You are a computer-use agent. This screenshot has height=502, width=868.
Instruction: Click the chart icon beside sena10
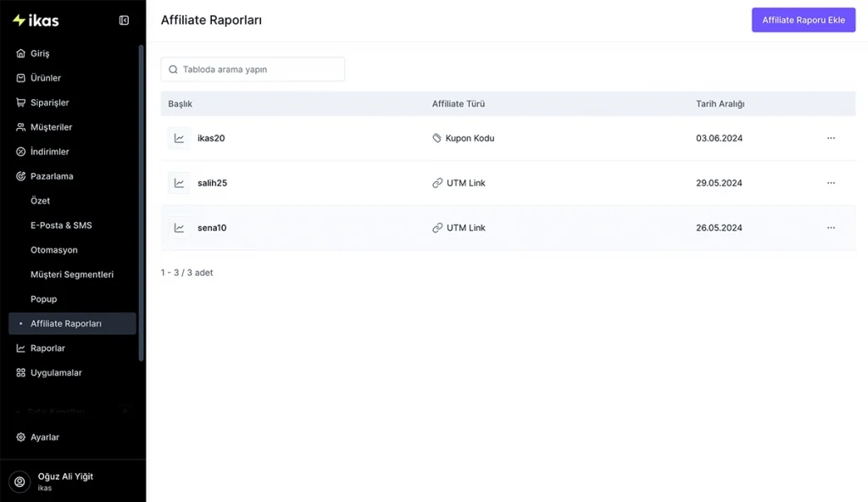(179, 228)
